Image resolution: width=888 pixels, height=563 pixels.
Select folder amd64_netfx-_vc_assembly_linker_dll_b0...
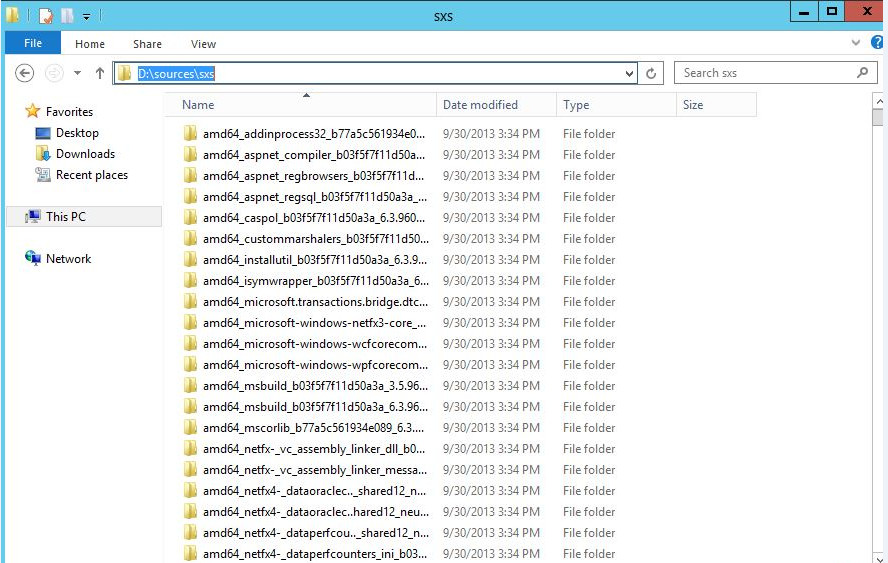click(x=314, y=449)
